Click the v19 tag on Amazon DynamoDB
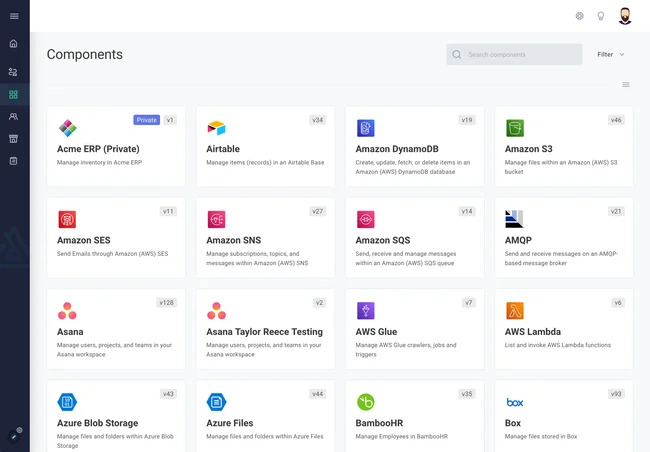 tap(467, 120)
